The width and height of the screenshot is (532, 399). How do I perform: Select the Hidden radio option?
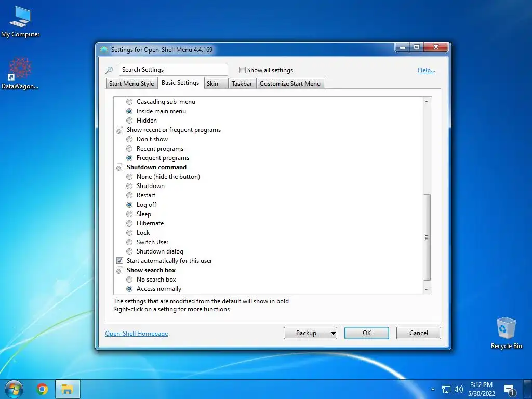click(129, 121)
